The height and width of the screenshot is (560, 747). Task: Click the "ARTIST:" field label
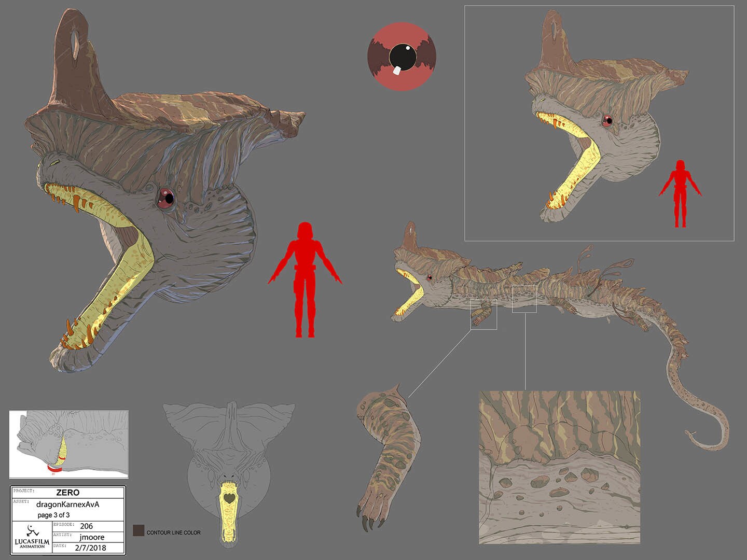(62, 536)
